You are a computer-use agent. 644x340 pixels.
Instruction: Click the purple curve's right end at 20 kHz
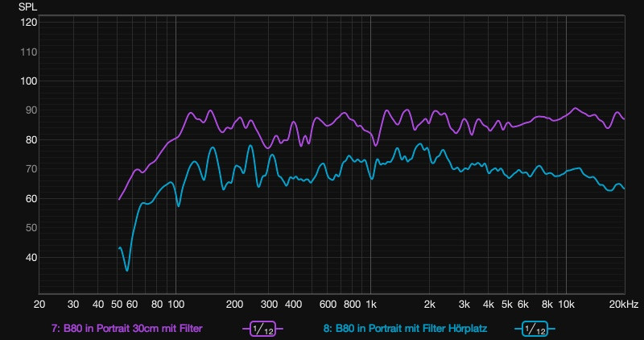pyautogui.click(x=624, y=118)
